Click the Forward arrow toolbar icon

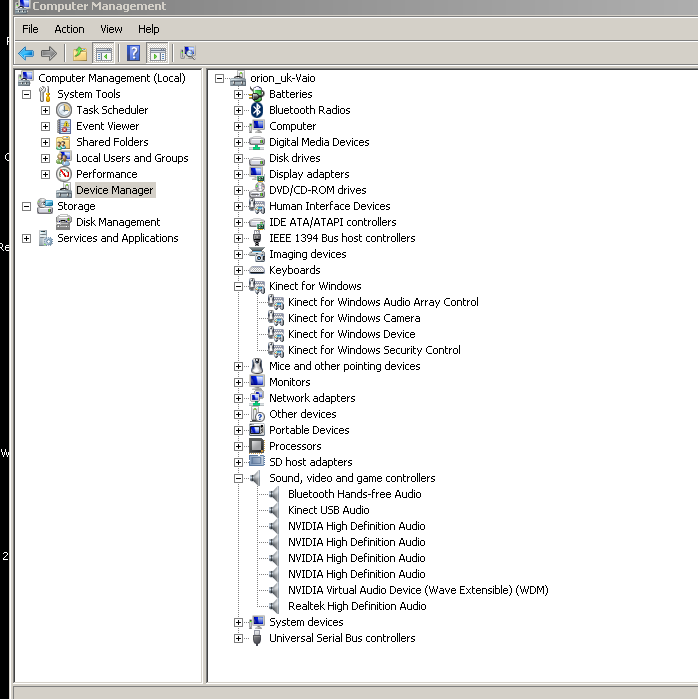[49, 53]
